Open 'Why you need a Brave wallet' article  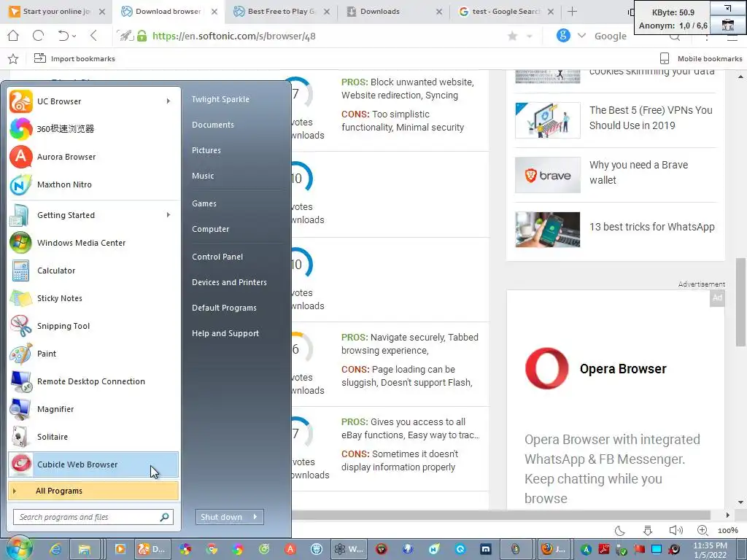638,172
